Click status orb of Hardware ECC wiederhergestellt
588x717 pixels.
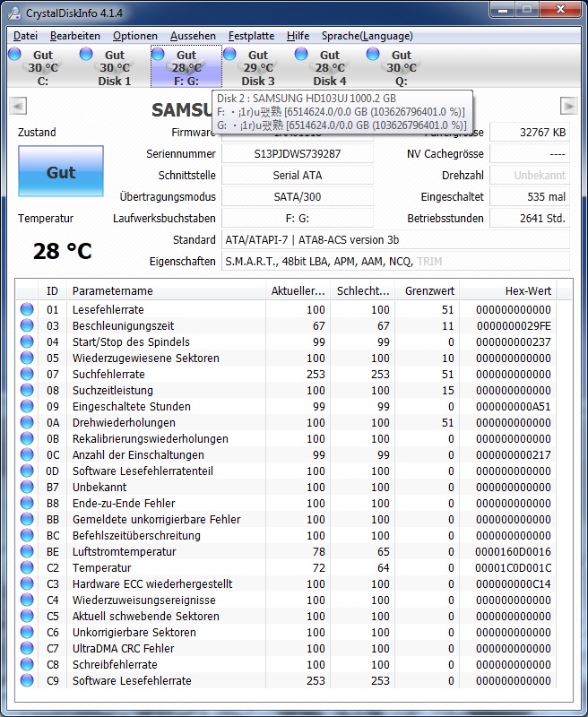27,583
